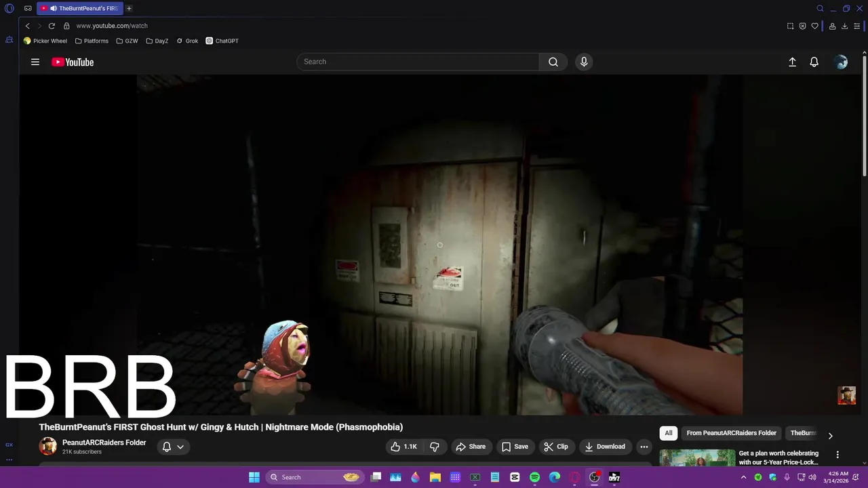This screenshot has height=488, width=868.
Task: Open YouTube notifications bell
Action: (x=814, y=62)
